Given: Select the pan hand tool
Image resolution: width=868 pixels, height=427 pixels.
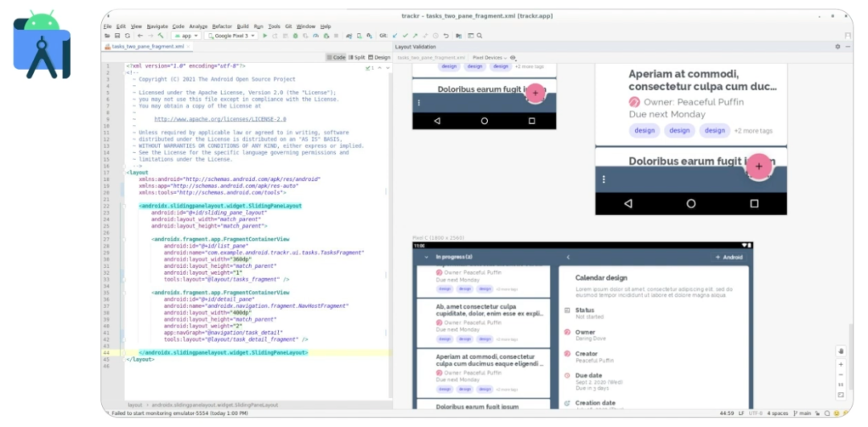Looking at the screenshot, I should point(841,351).
